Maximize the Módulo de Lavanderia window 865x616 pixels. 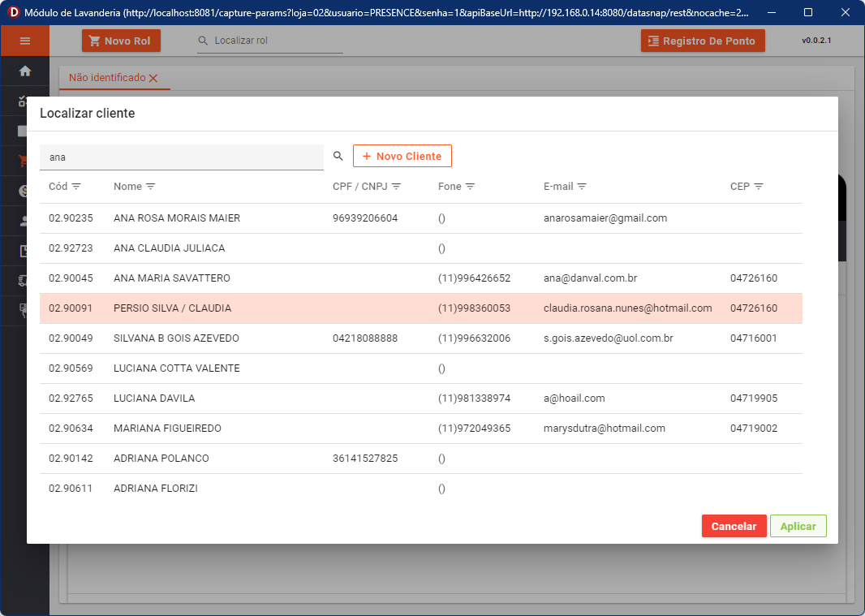(x=808, y=12)
